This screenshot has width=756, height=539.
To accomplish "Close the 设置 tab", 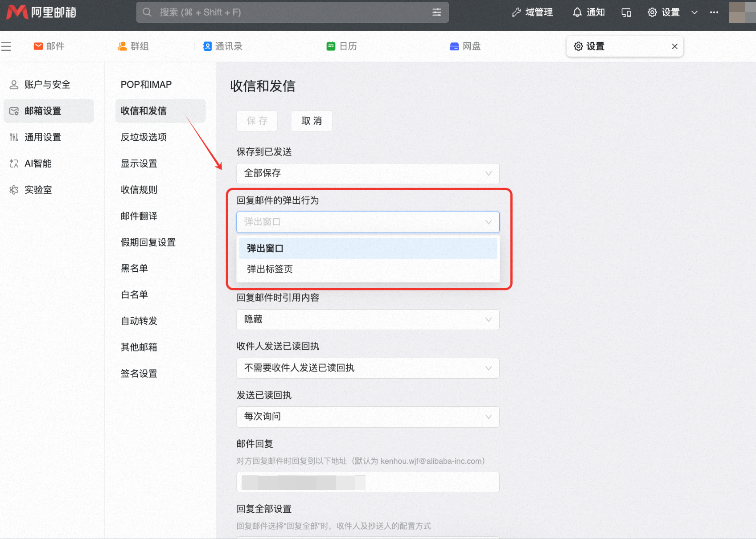I will point(674,46).
